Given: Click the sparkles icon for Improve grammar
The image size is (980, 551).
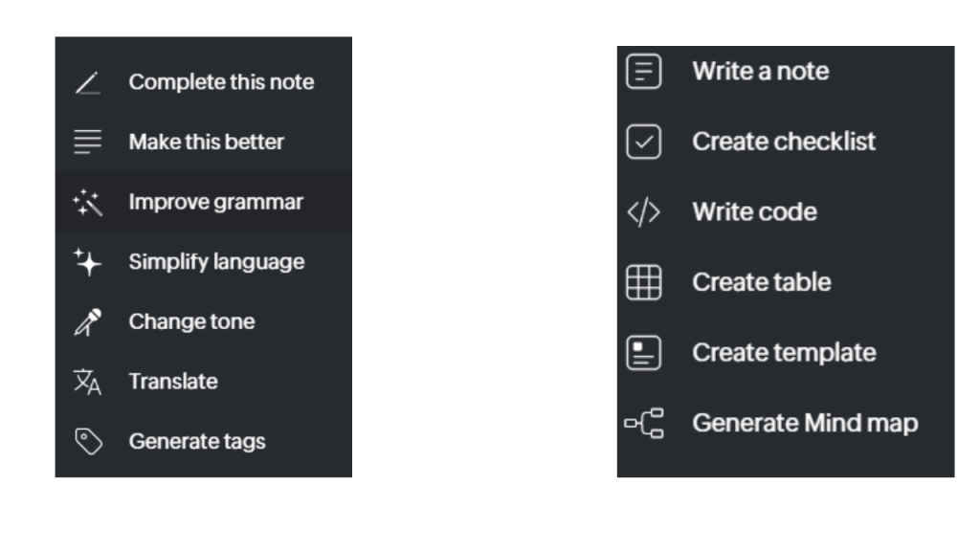Looking at the screenshot, I should [x=88, y=202].
